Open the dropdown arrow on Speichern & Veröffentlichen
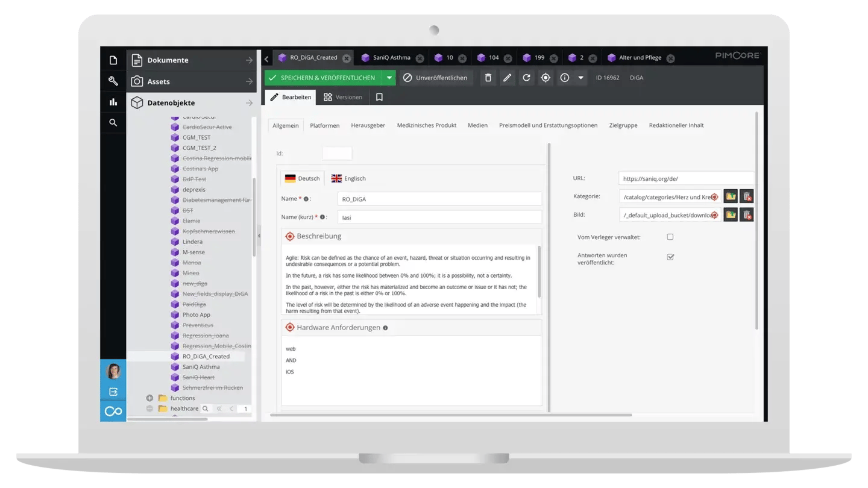The width and height of the screenshot is (868, 488). [389, 77]
